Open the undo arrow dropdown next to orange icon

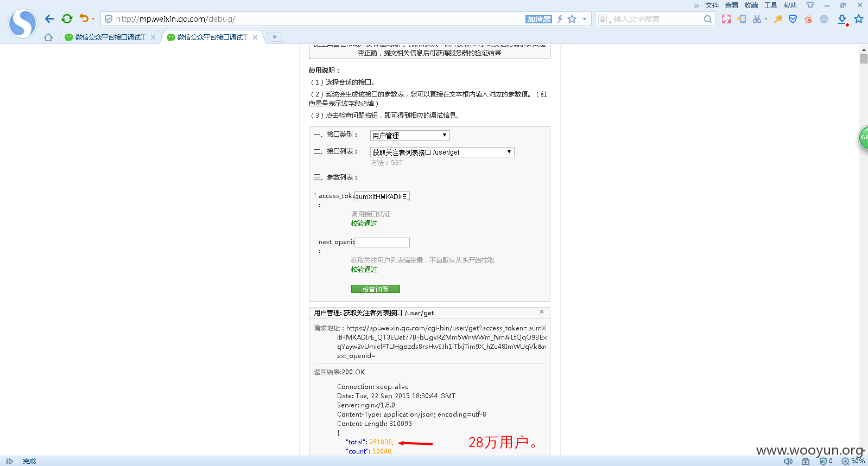(93, 19)
